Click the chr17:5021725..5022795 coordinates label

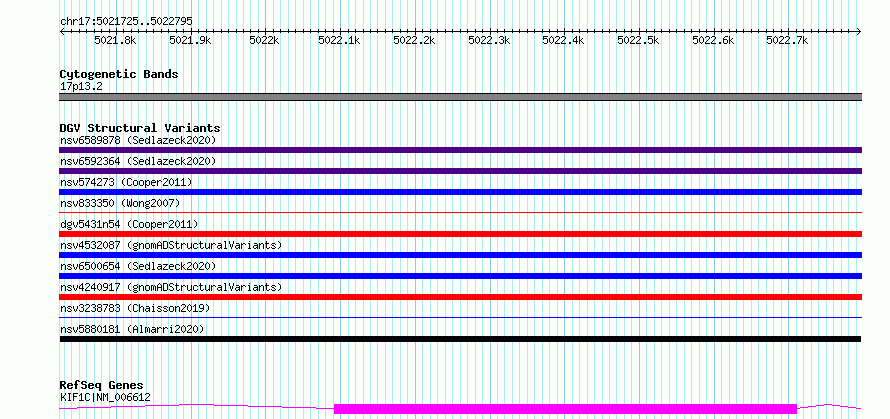tap(126, 22)
